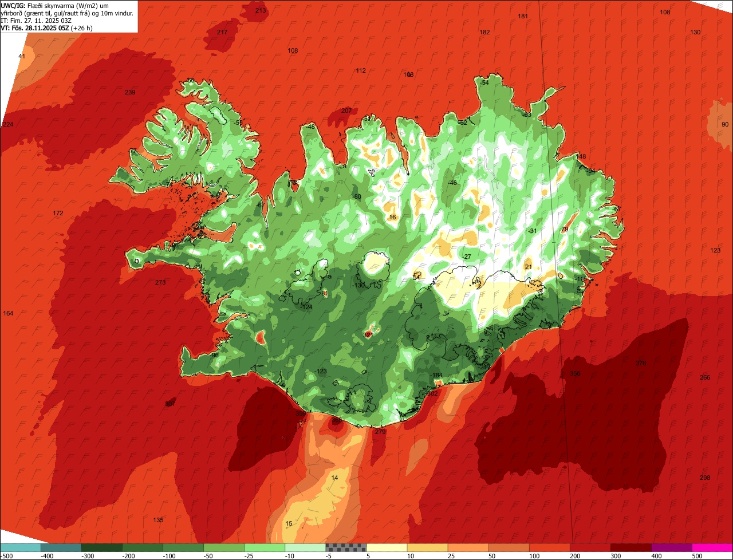Click the teal legend swatch labeled -500

click(21, 548)
